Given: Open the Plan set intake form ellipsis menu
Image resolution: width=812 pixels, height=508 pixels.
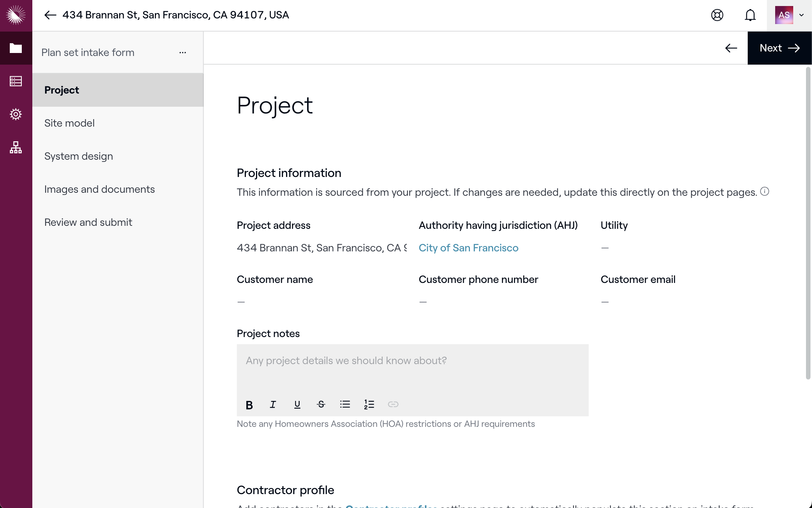Looking at the screenshot, I should 183,53.
